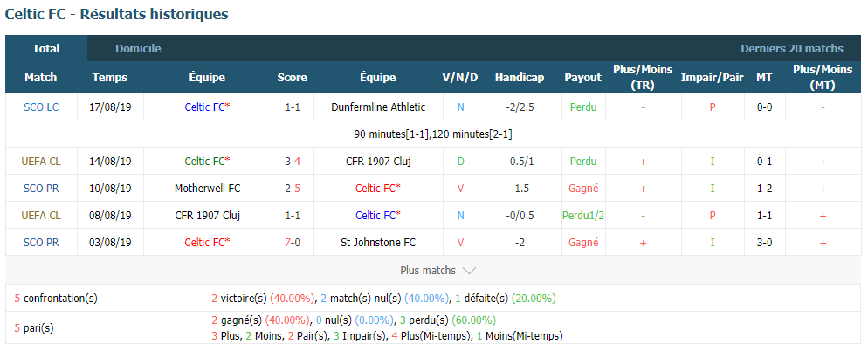Select the date 10/08/19
The width and height of the screenshot is (868, 351).
pos(110,189)
